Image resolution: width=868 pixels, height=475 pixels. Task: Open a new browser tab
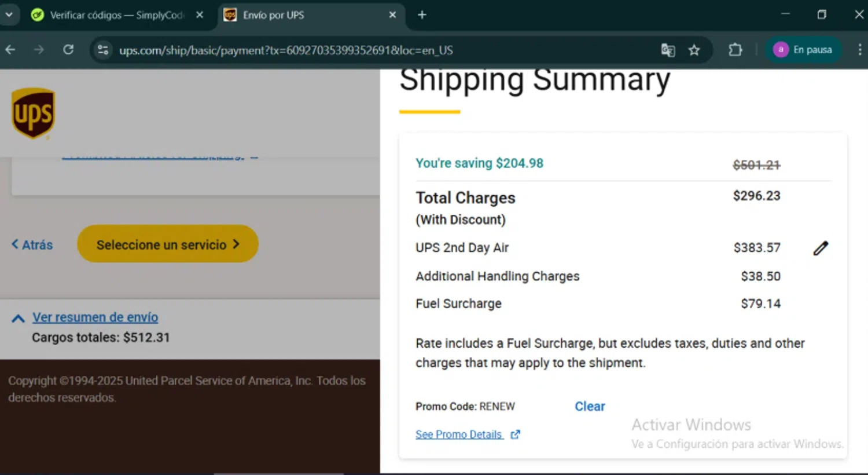tap(422, 15)
